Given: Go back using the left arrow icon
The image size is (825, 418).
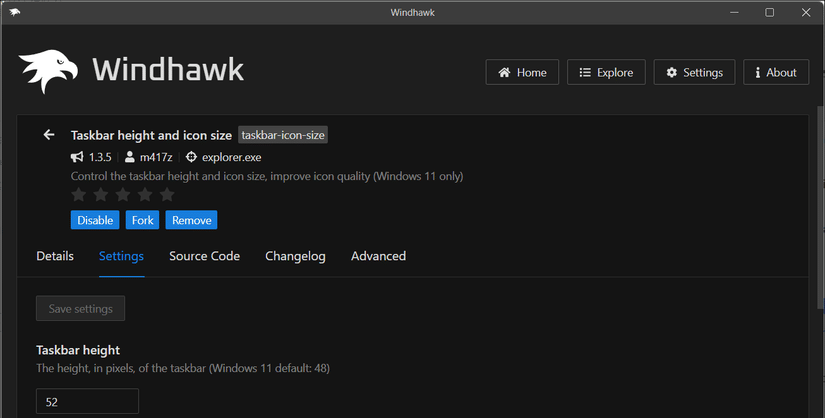Looking at the screenshot, I should (x=49, y=135).
